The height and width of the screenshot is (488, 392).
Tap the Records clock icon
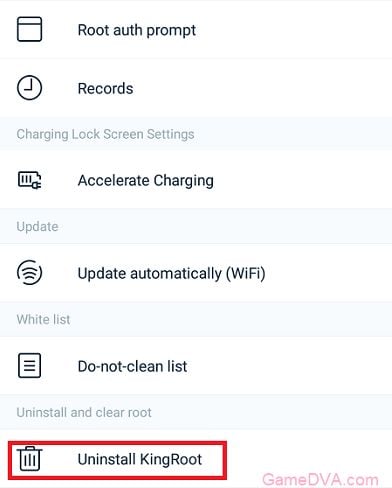pos(29,88)
